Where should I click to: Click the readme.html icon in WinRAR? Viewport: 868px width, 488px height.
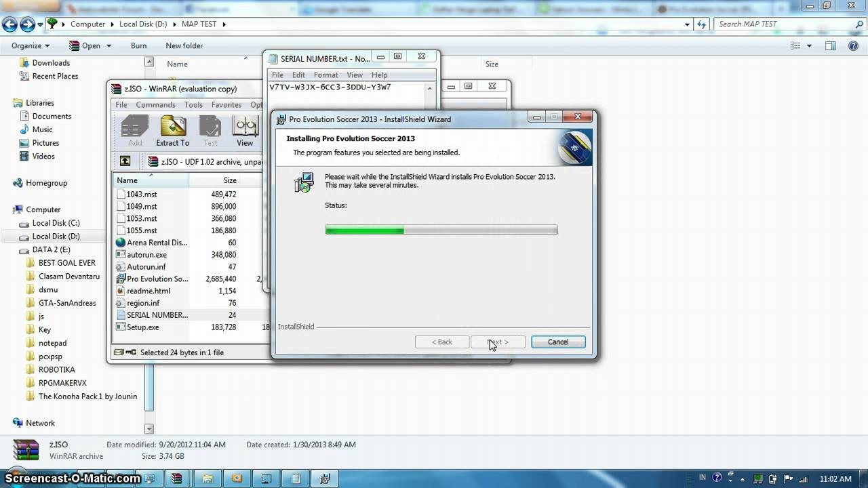[x=121, y=291]
